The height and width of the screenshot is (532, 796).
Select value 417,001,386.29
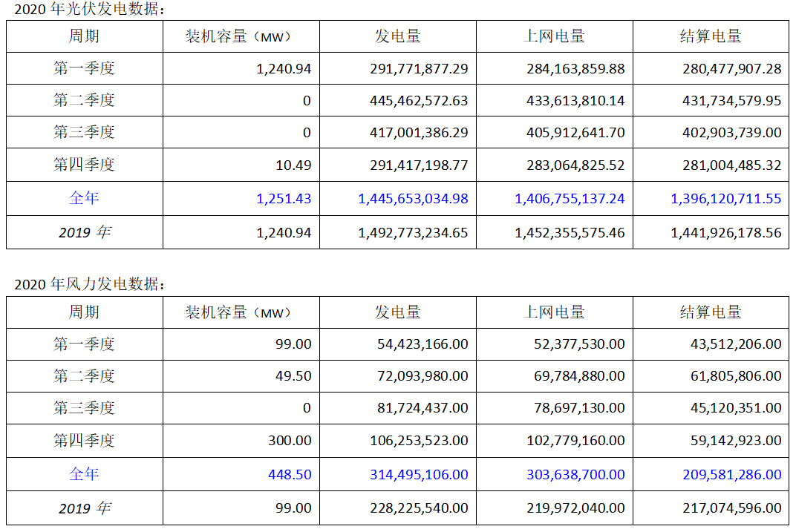coord(419,132)
